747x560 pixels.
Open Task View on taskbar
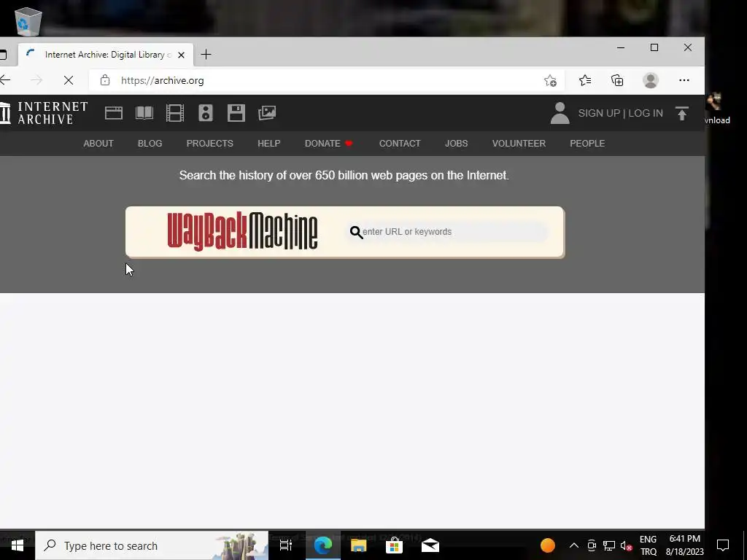point(286,545)
